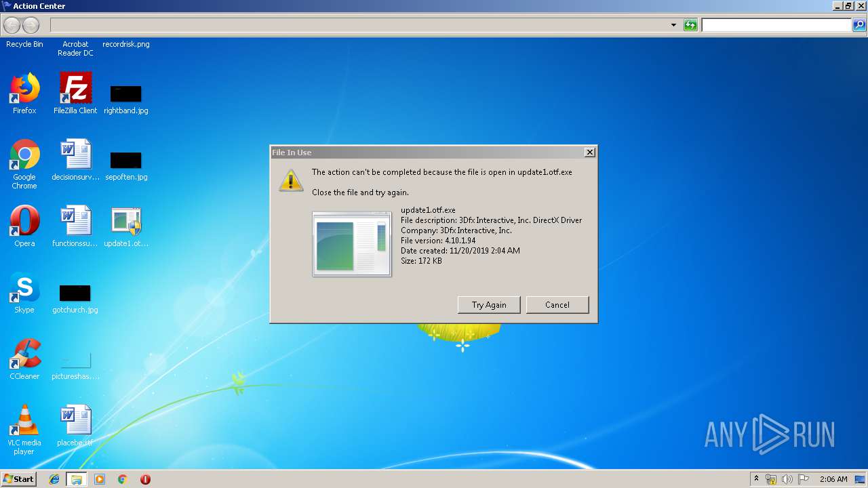Select rightband.jpg desktop file
868x488 pixels.
(126, 98)
